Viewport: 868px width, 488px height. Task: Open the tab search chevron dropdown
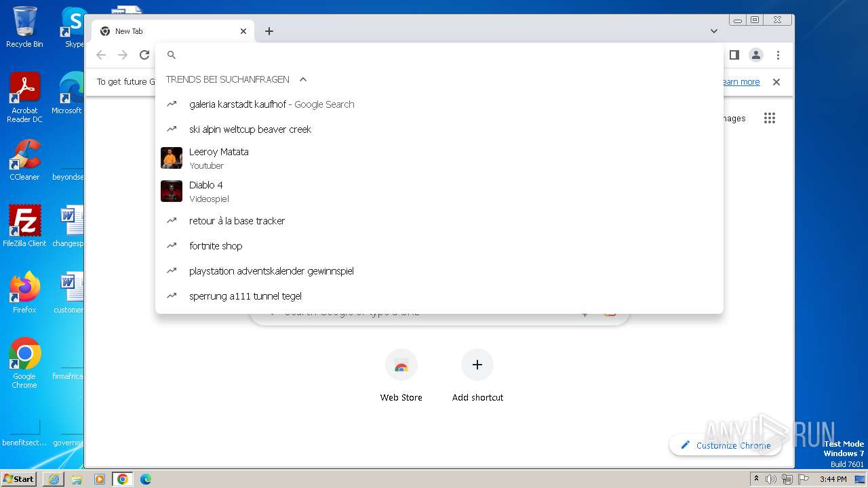coord(714,31)
